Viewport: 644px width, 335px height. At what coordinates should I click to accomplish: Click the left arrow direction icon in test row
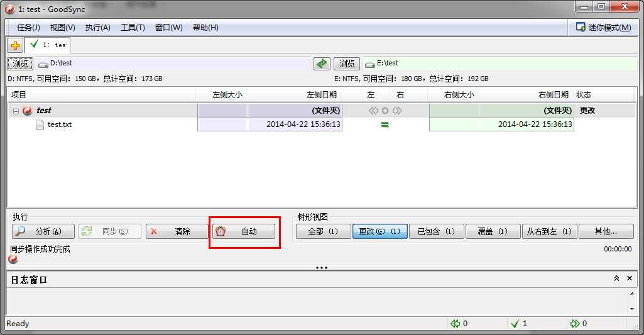[373, 111]
